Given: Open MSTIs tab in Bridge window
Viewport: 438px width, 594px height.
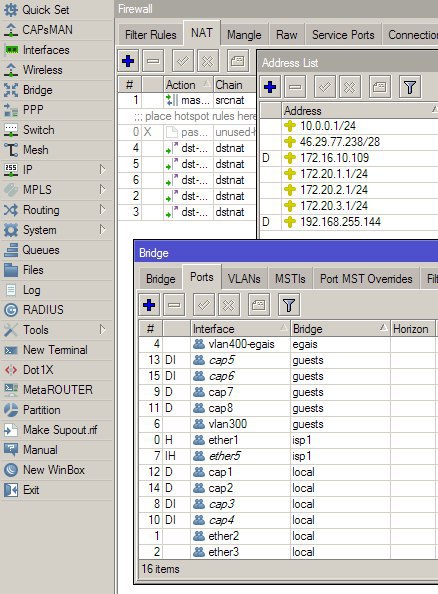Looking at the screenshot, I should click(290, 279).
